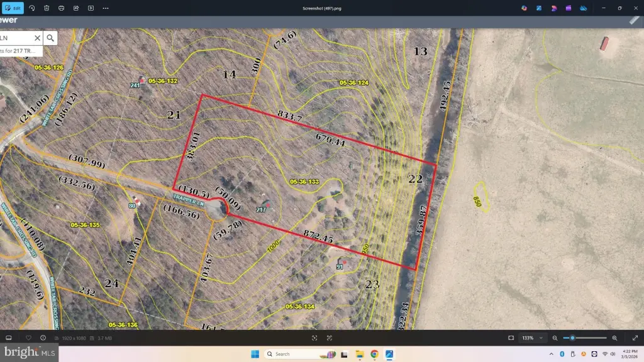Rotate the image using the rotate icon

click(32, 8)
